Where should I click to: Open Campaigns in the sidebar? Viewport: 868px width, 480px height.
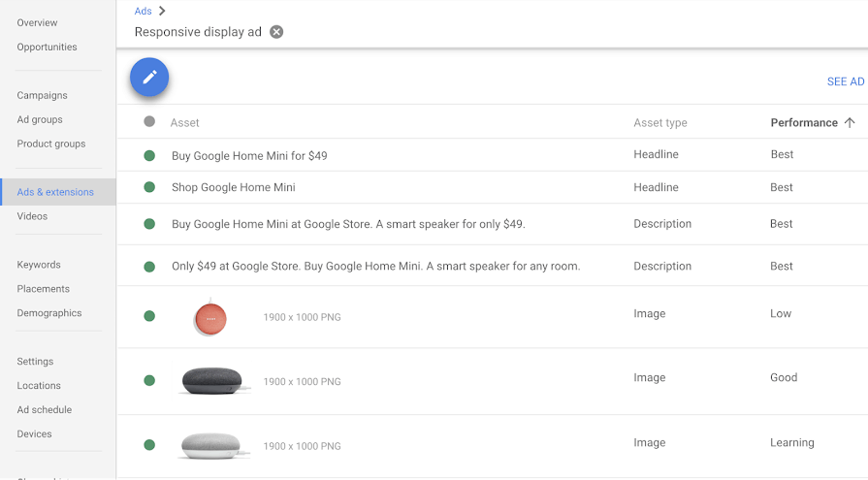point(42,95)
